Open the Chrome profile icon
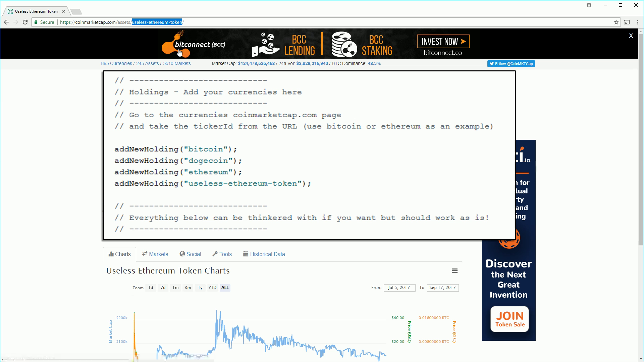Screen dimensions: 644x362 click(589, 5)
